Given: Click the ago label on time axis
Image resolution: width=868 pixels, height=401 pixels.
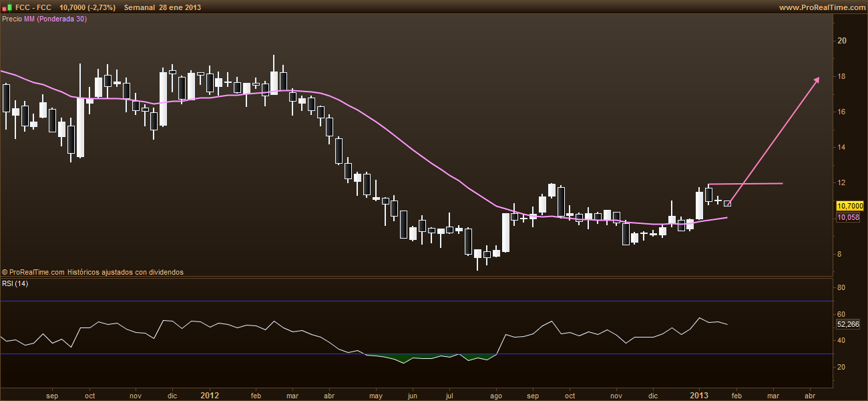Looking at the screenshot, I should pos(495,395).
